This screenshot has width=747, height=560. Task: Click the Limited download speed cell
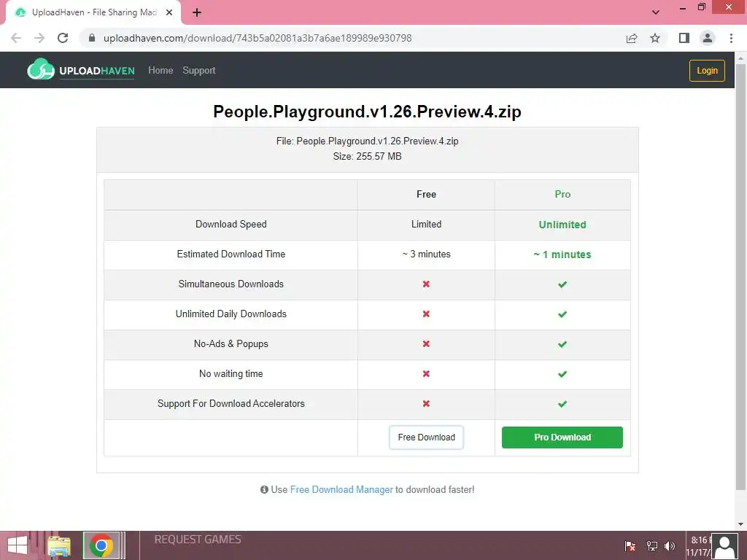[426, 225]
